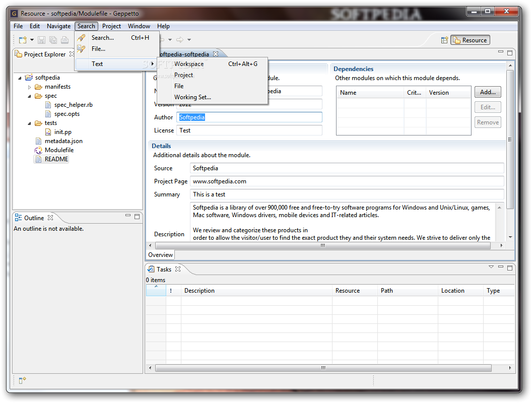Minimize the Tasks view

click(500, 267)
